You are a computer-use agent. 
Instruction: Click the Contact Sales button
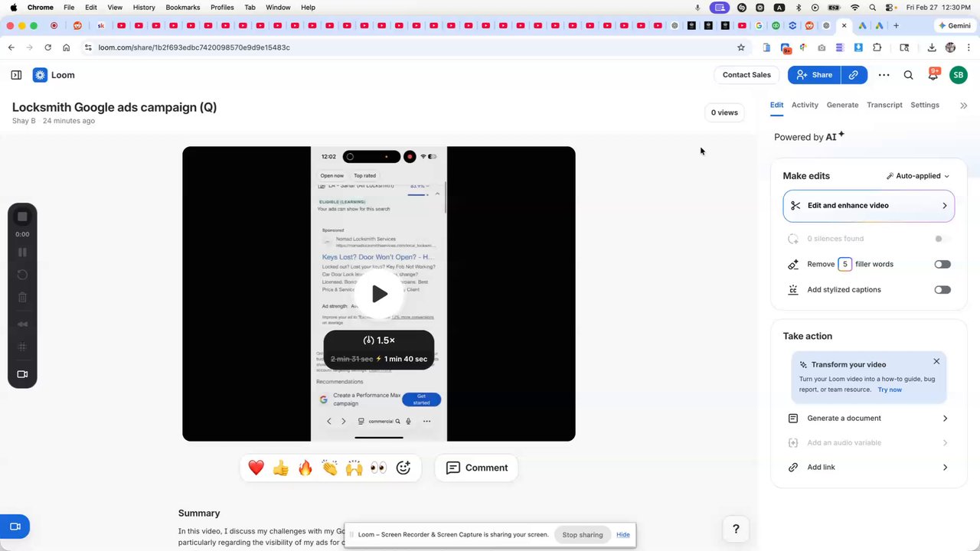pyautogui.click(x=746, y=75)
